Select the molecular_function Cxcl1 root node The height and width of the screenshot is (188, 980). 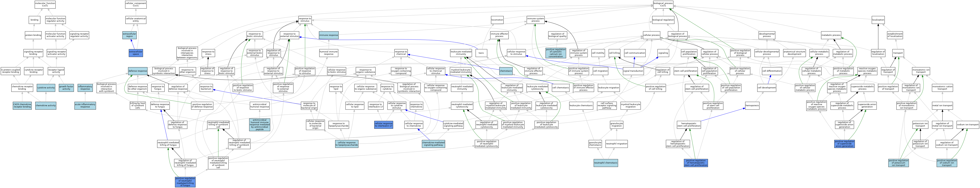(45, 5)
